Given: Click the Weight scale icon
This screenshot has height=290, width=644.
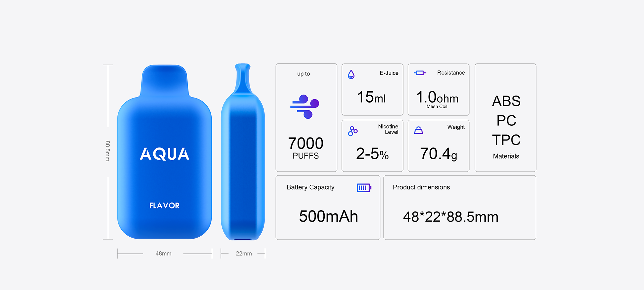Looking at the screenshot, I should point(419,130).
